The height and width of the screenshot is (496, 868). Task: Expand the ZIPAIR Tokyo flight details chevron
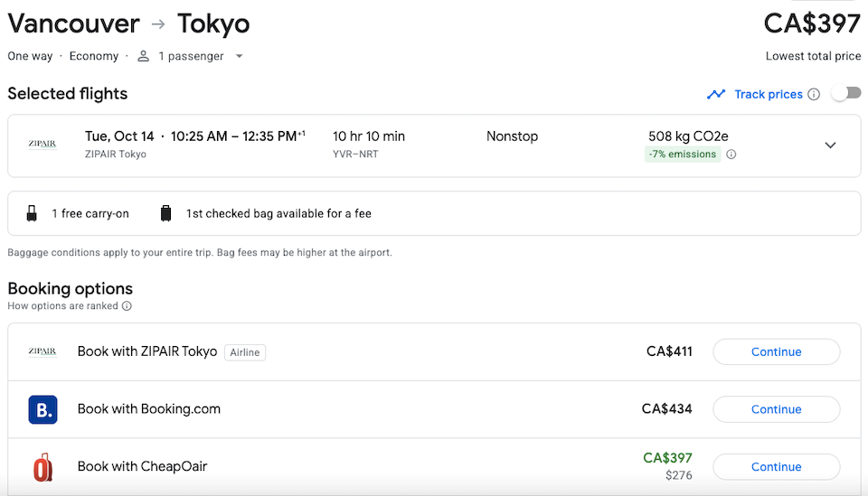tap(830, 145)
